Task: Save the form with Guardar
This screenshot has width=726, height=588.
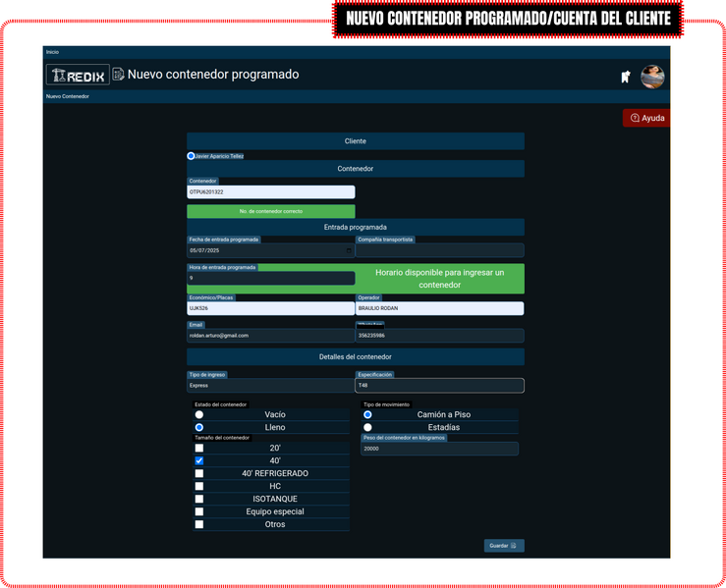Action: point(503,545)
